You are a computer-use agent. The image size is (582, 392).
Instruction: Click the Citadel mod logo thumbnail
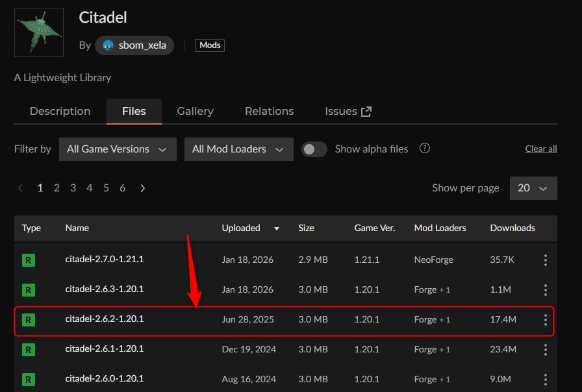tap(39, 32)
